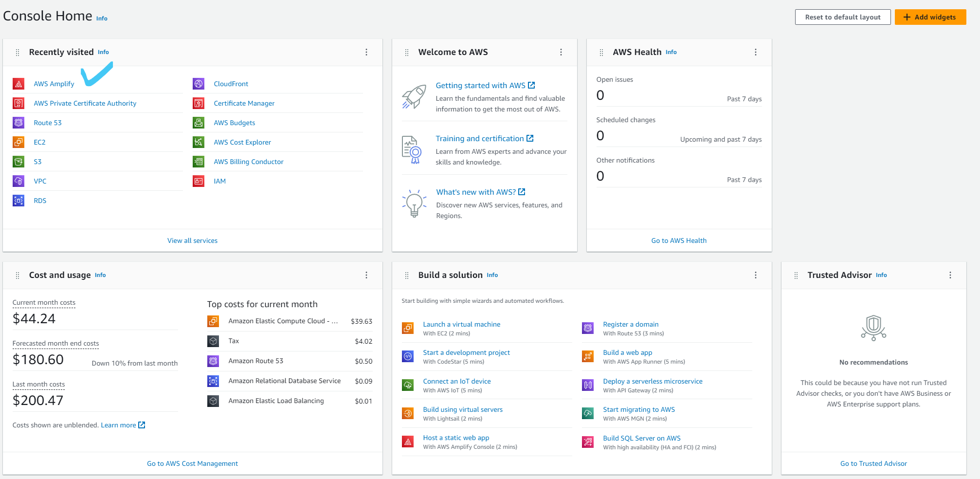Image resolution: width=980 pixels, height=479 pixels.
Task: Click the $180.60 forecasted cost value
Action: (38, 359)
